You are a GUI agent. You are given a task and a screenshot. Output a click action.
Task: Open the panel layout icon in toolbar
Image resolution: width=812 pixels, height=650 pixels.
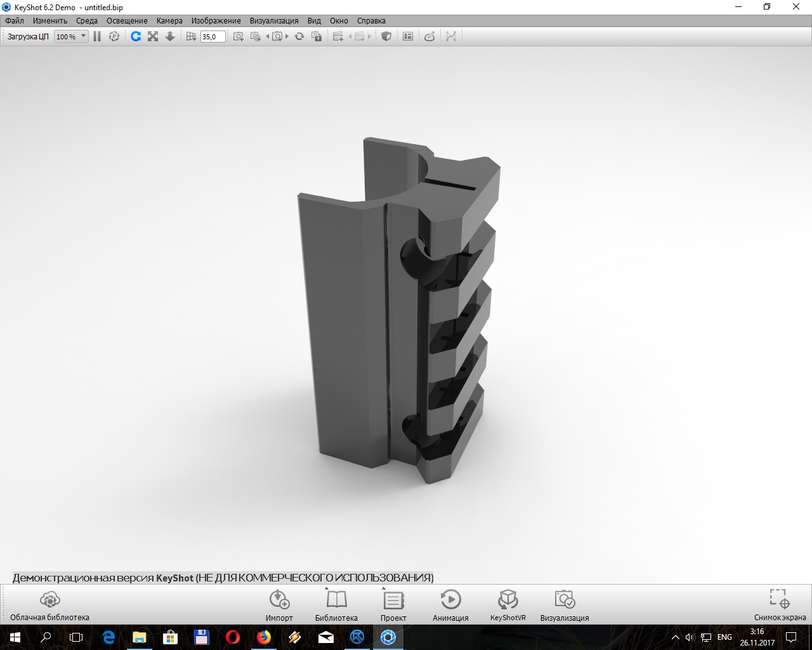pos(408,37)
